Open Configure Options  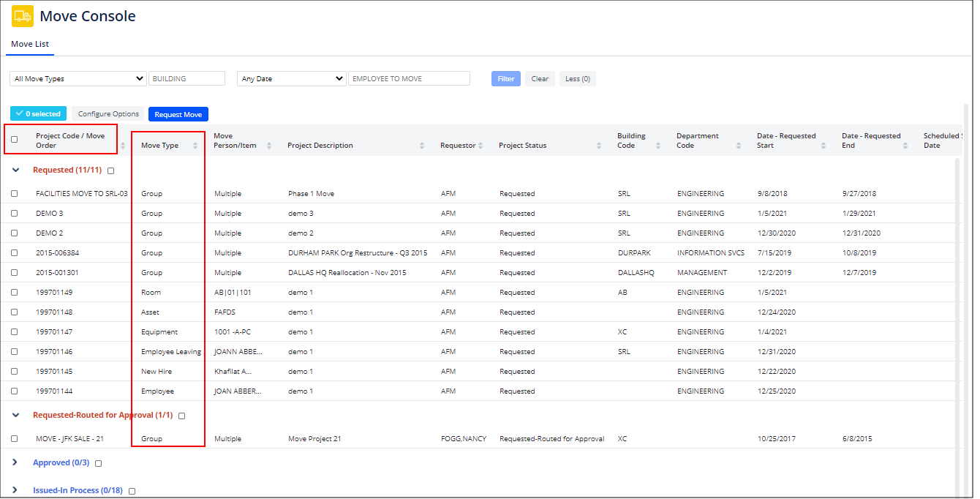click(x=109, y=114)
